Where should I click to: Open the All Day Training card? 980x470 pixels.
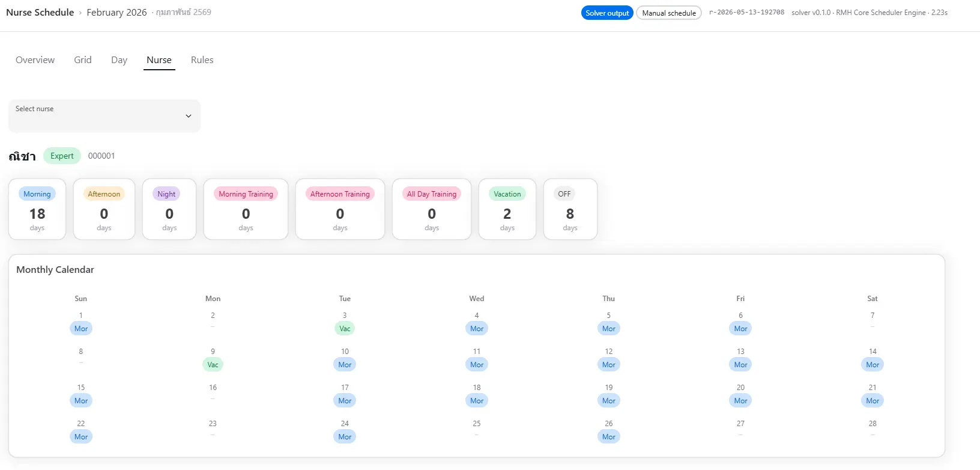pos(432,209)
